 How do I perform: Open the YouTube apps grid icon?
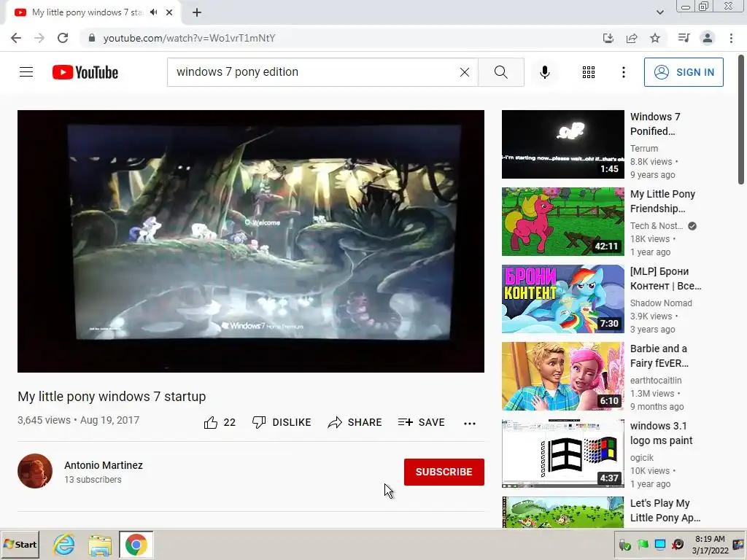[x=589, y=72]
